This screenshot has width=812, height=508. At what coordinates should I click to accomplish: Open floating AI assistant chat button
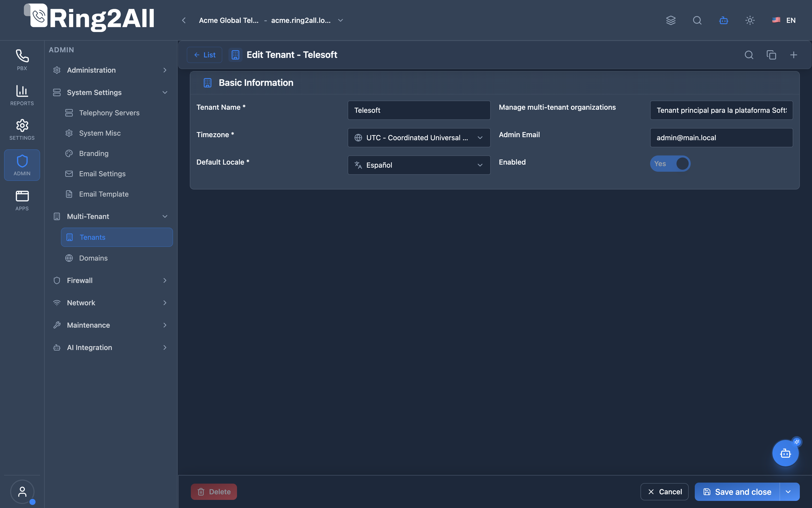coord(786,453)
